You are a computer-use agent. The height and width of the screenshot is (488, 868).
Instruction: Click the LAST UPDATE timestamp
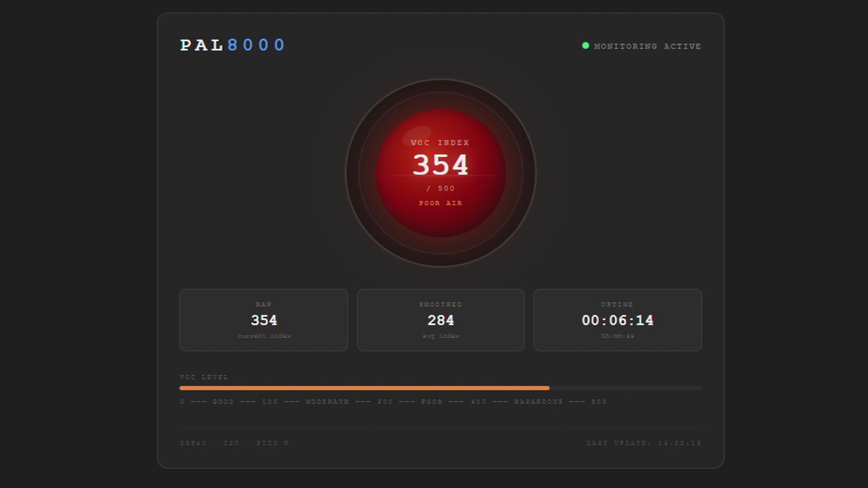(x=644, y=443)
